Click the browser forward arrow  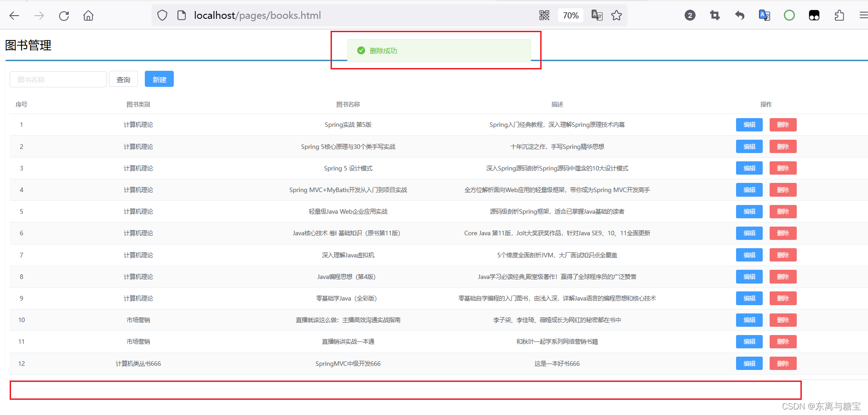click(x=39, y=16)
